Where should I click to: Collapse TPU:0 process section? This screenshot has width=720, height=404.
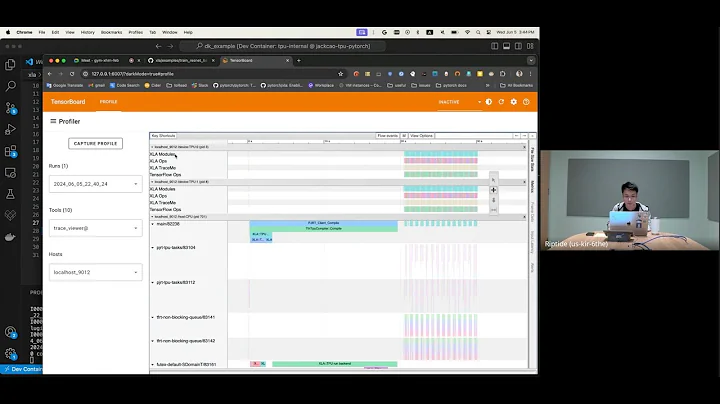tap(152, 147)
